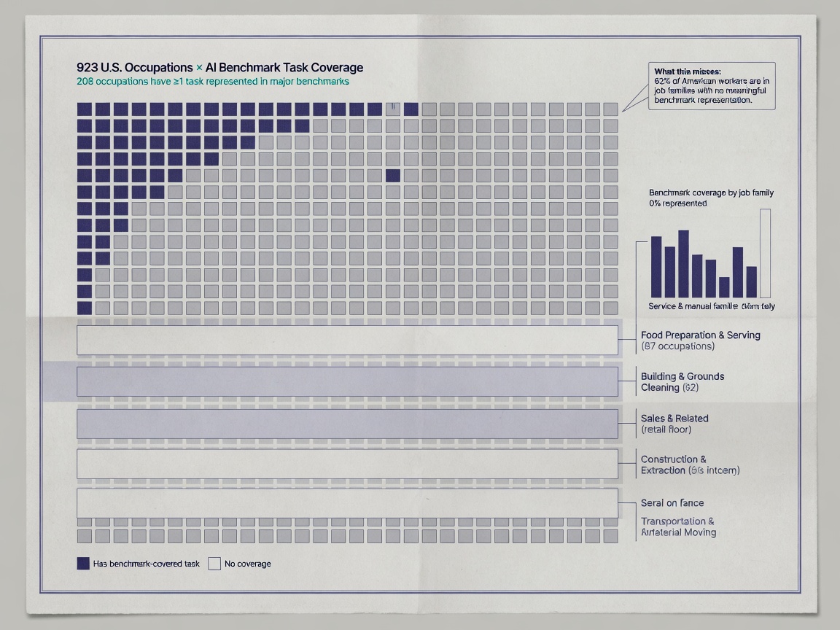Click the shaded band next to Building & Grounds Cleaning
840x630 pixels.
point(347,381)
